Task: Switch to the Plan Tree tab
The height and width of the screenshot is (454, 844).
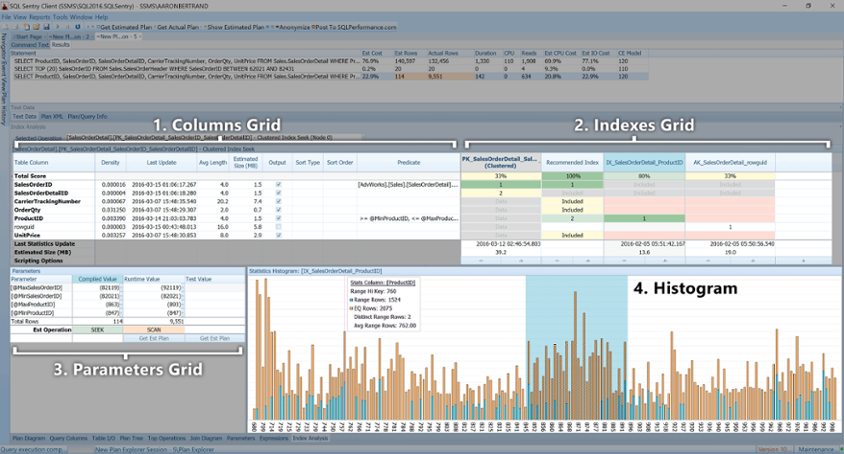Action: tap(132, 438)
